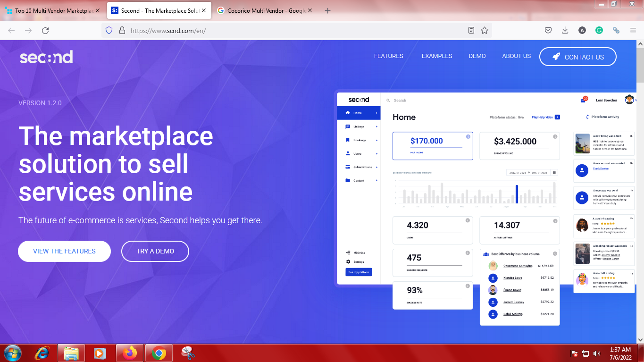The width and height of the screenshot is (644, 362).
Task: Open the Firefox hamburger menu
Action: [x=633, y=30]
